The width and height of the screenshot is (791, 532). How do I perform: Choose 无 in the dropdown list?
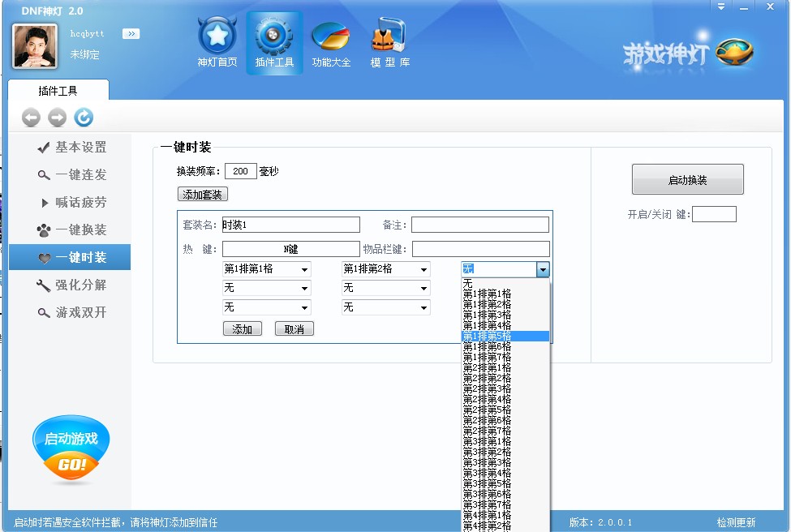(505, 283)
